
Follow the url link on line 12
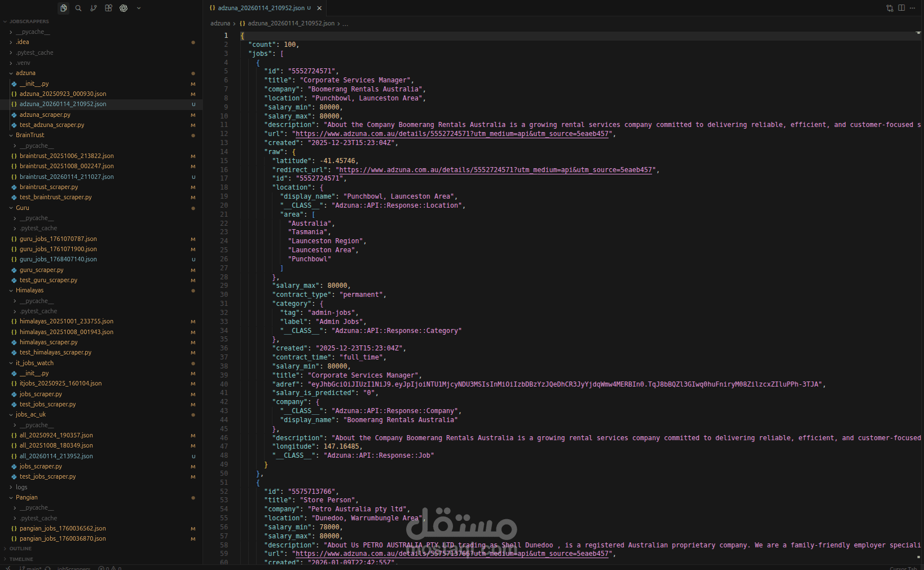[x=452, y=134]
